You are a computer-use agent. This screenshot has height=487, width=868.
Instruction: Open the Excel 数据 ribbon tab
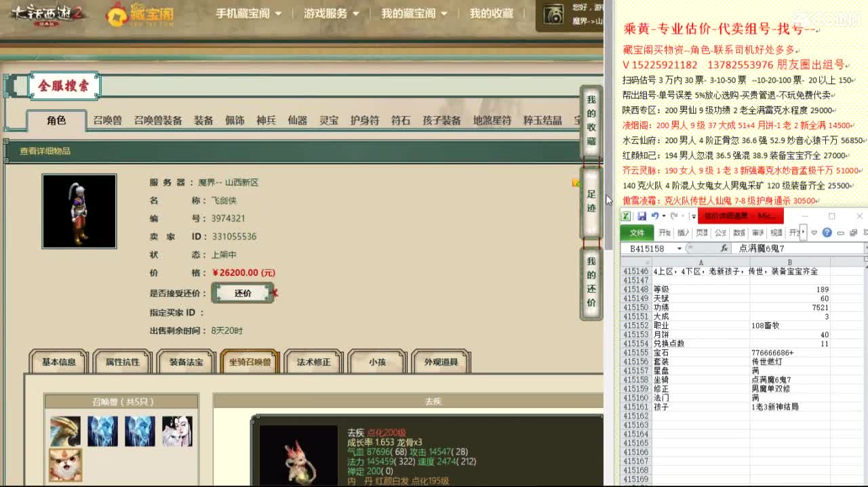coord(739,233)
